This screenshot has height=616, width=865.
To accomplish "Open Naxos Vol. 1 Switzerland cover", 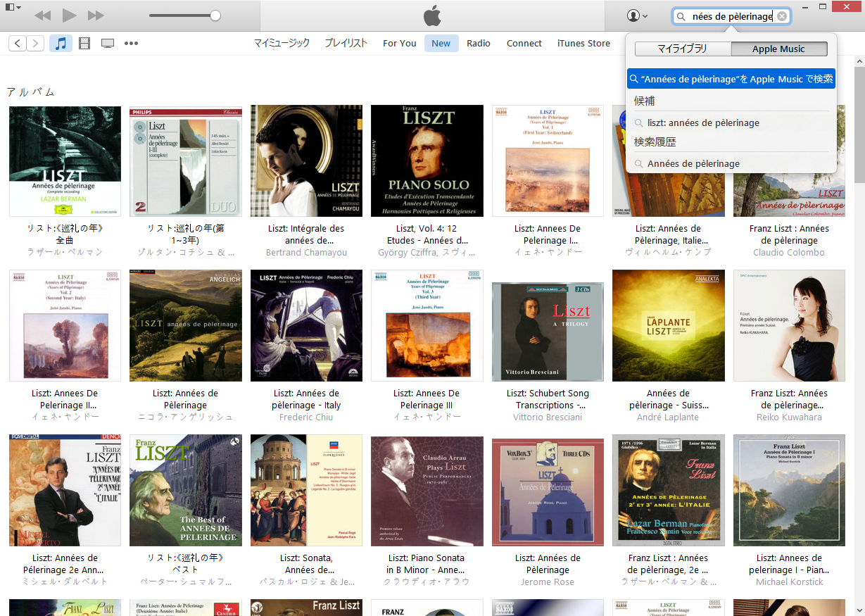I will [x=548, y=161].
